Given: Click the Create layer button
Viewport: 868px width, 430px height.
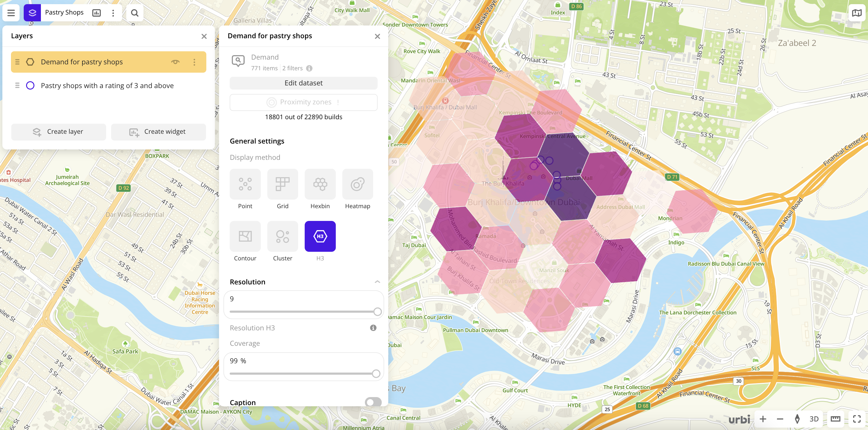Looking at the screenshot, I should [x=58, y=131].
